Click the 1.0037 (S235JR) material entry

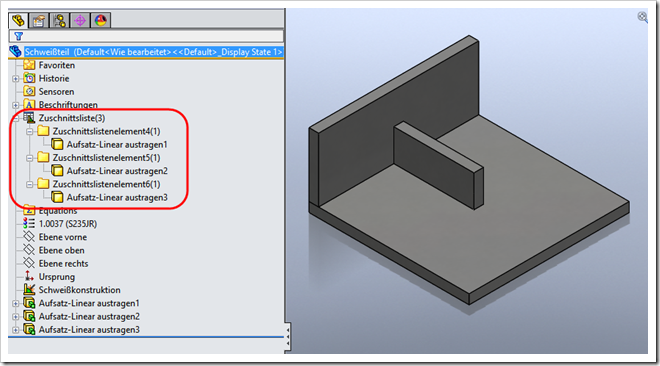point(68,224)
